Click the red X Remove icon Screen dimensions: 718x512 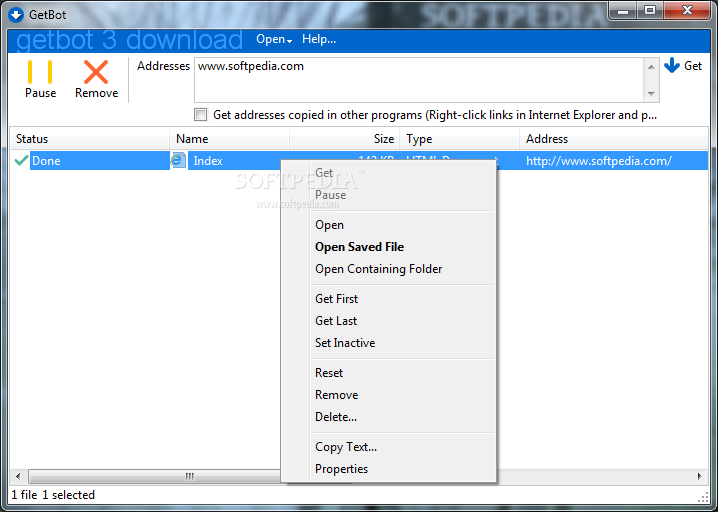[x=96, y=72]
